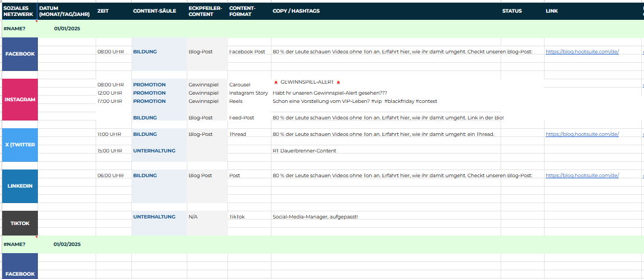Select the 08:00 UHR time in the Facebook Post row
Image resolution: width=644 pixels, height=279 pixels.
110,52
